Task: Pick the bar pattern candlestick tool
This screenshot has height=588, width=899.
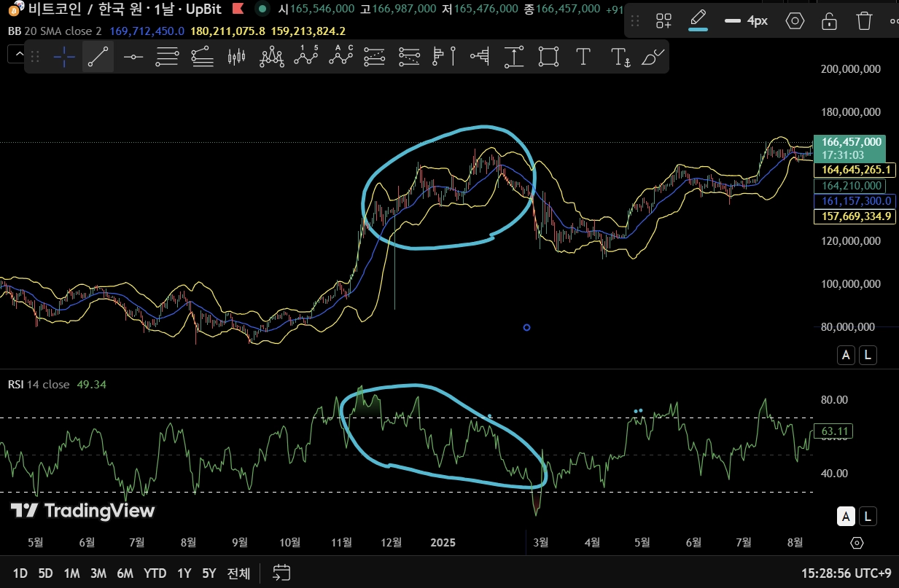Action: click(236, 57)
